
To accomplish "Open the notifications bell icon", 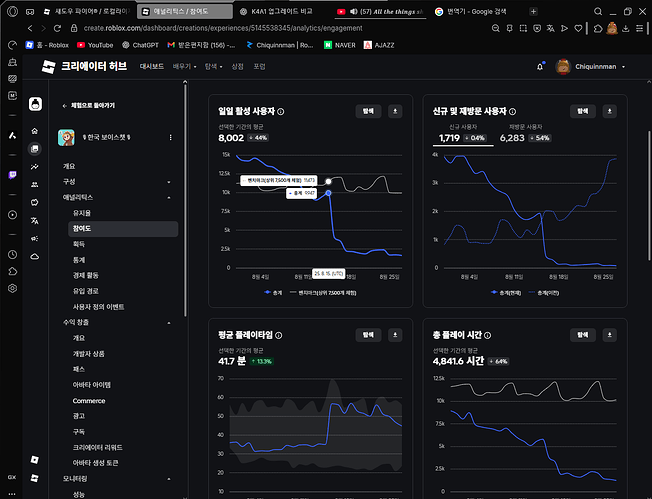I will tap(540, 67).
